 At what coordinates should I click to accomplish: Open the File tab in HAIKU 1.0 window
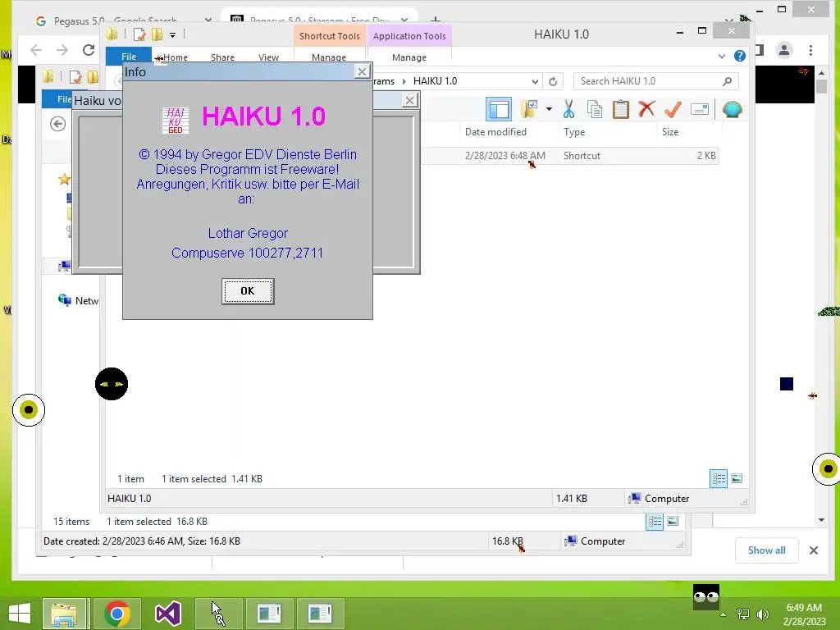tap(129, 57)
